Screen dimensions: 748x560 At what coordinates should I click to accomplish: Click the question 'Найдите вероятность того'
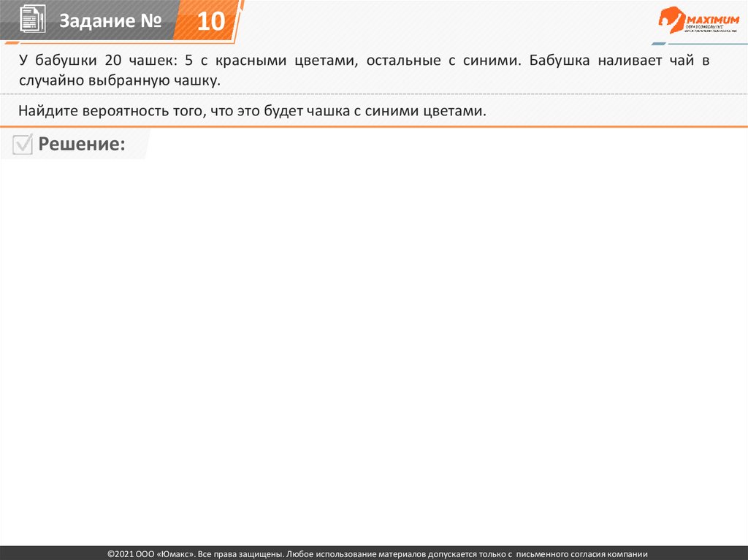[252, 111]
